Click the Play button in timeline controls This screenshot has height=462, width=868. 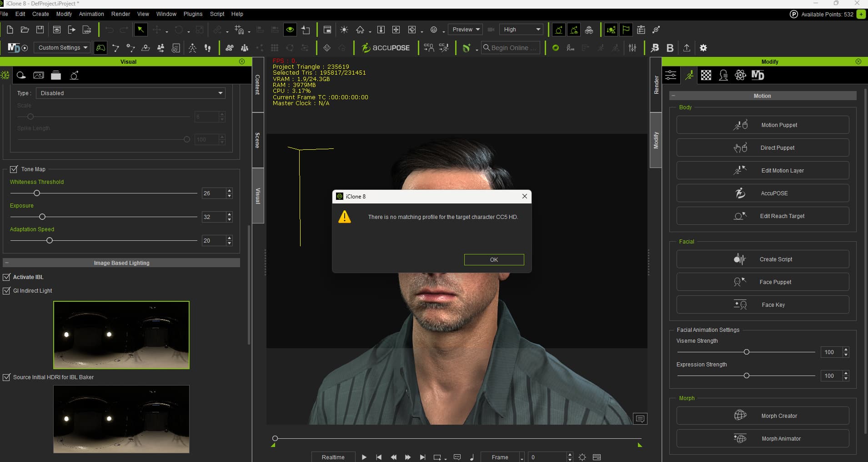point(364,457)
